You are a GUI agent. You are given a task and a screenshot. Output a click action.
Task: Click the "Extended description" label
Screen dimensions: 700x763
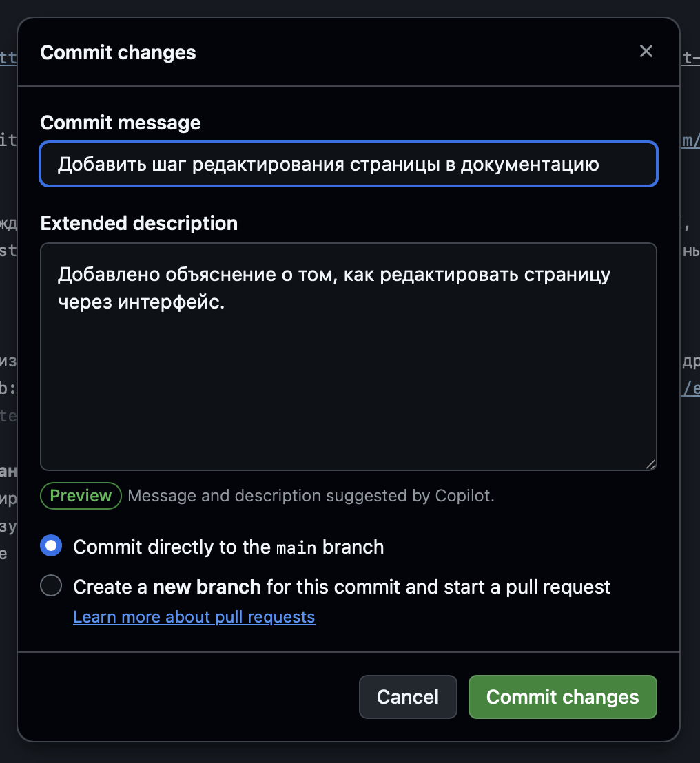click(139, 223)
